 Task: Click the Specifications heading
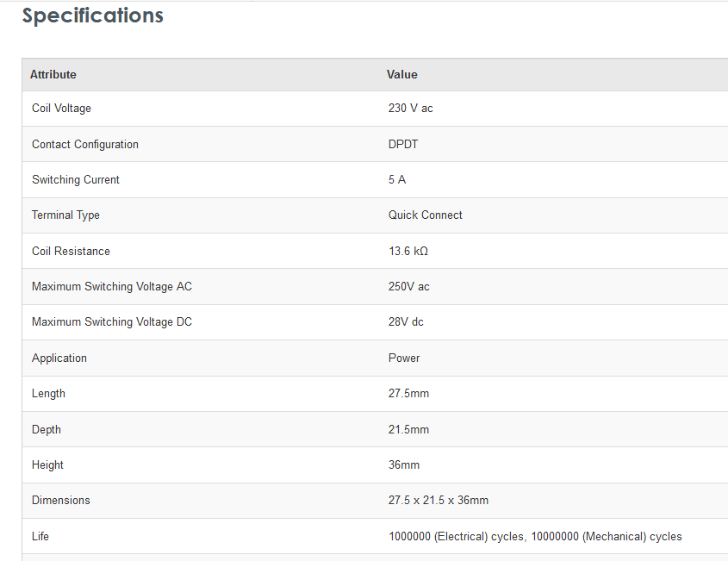(x=93, y=16)
